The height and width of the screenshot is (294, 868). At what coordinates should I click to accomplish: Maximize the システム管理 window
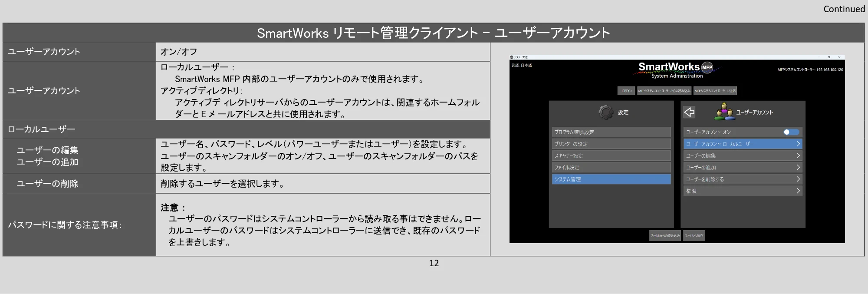click(x=829, y=57)
